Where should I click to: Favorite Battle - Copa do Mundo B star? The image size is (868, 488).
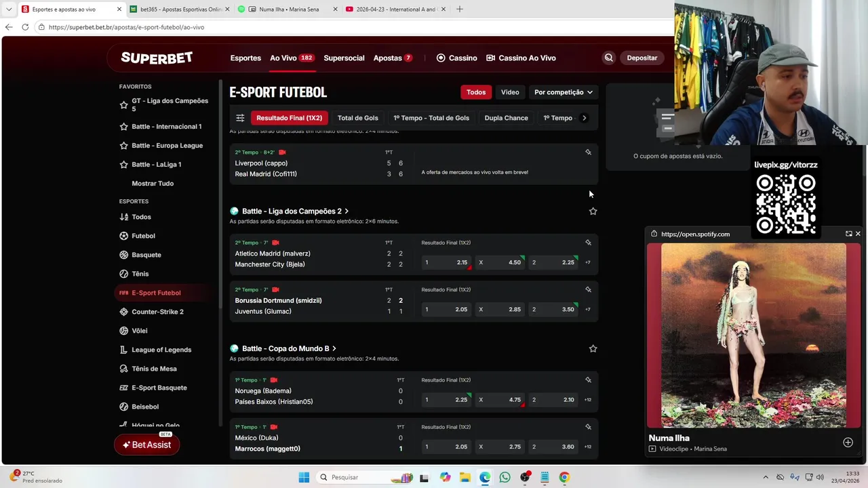click(593, 348)
